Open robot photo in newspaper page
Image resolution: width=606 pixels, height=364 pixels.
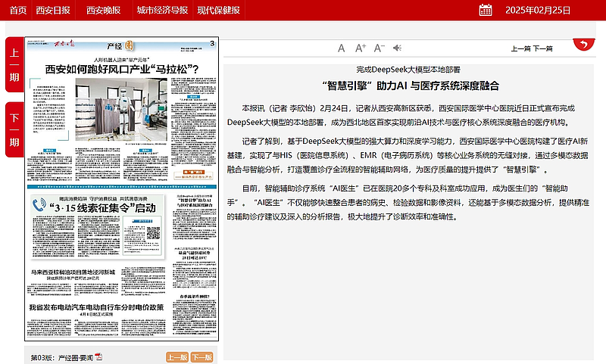[121, 110]
